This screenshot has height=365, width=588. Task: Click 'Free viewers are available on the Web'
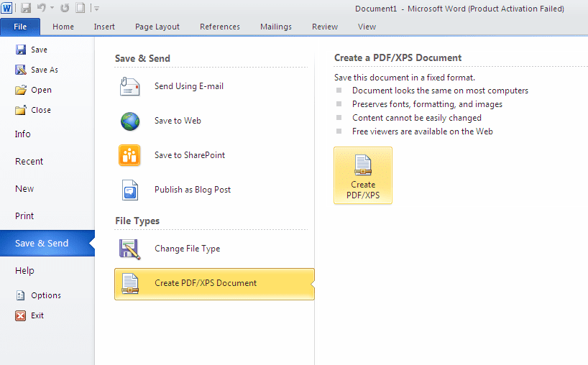(422, 131)
